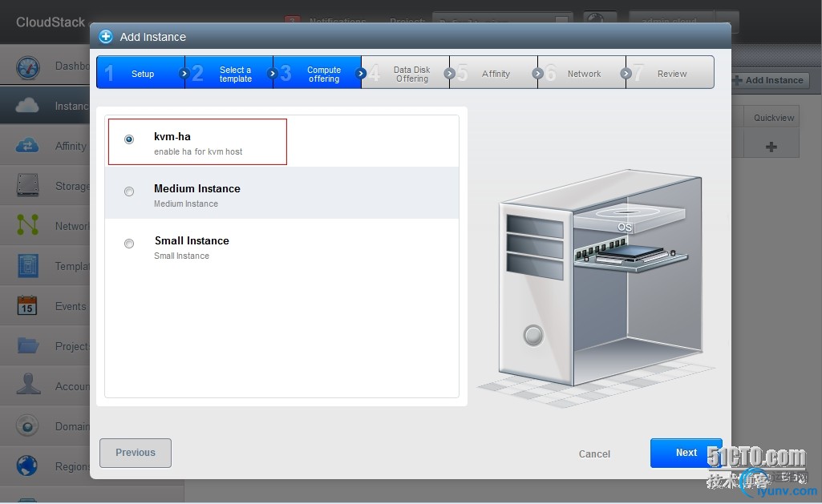Open step 4 Data Disk Offering
The image size is (822, 504).
[x=405, y=72]
